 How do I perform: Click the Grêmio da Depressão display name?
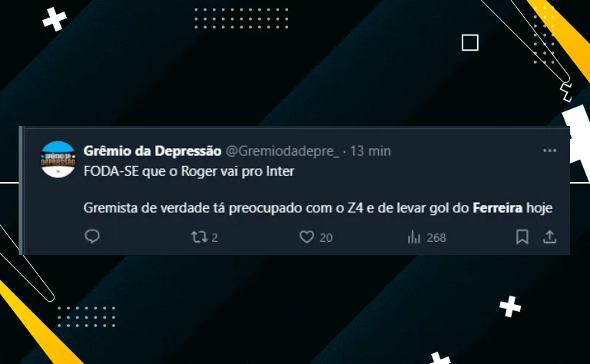[152, 151]
